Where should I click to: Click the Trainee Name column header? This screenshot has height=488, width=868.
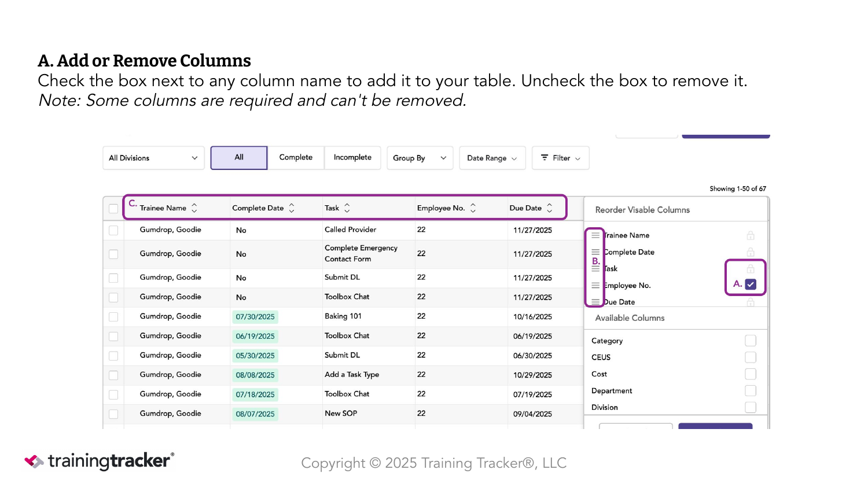pyautogui.click(x=163, y=208)
